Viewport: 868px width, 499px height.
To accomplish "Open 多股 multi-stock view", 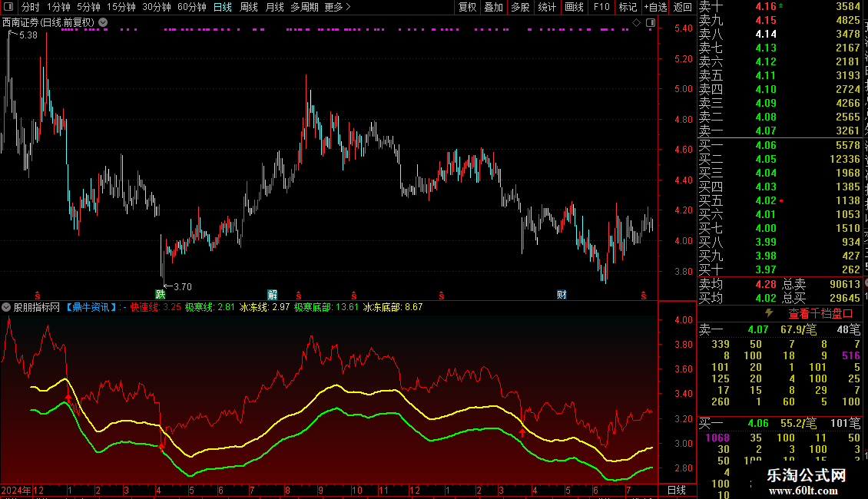I will click(x=520, y=7).
